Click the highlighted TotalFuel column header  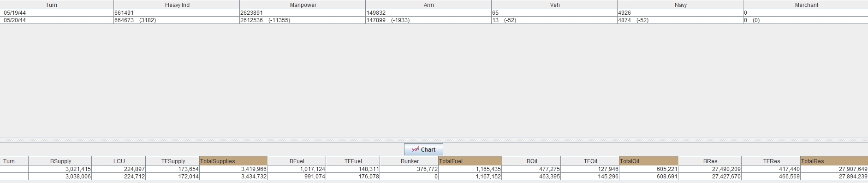coord(470,161)
